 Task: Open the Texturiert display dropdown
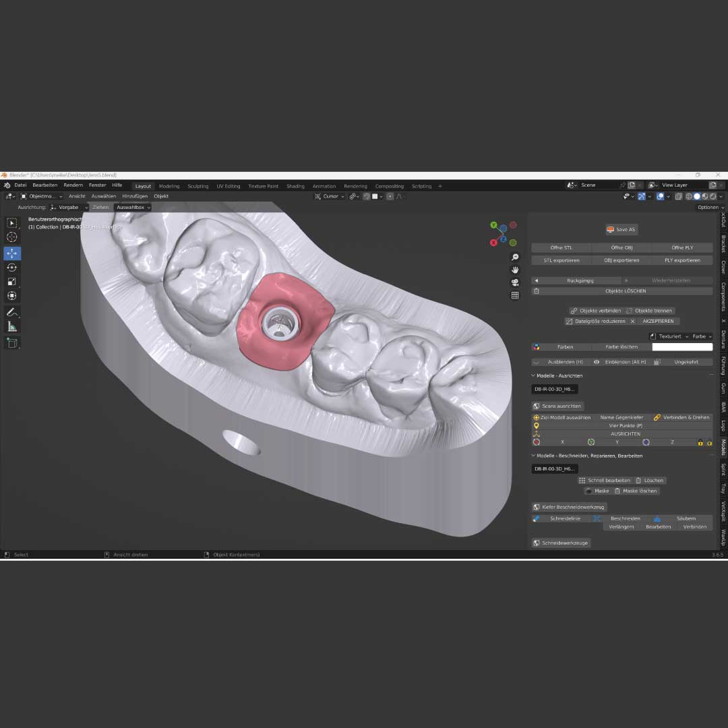pos(669,336)
